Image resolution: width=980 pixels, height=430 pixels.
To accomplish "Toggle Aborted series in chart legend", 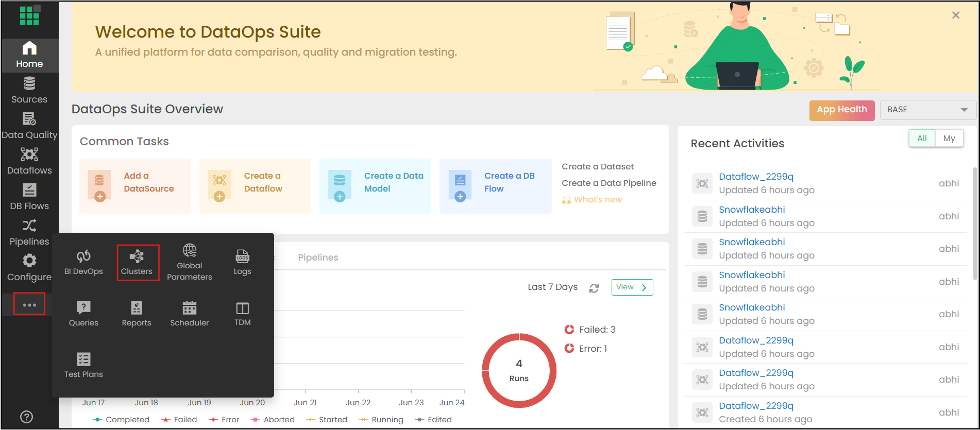I will (x=273, y=420).
